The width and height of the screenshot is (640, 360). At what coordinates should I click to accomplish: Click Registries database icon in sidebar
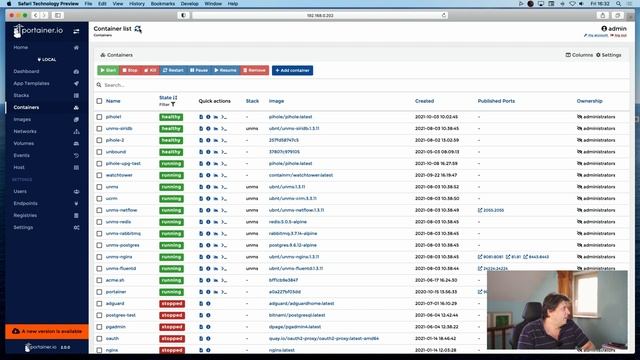pyautogui.click(x=76, y=216)
